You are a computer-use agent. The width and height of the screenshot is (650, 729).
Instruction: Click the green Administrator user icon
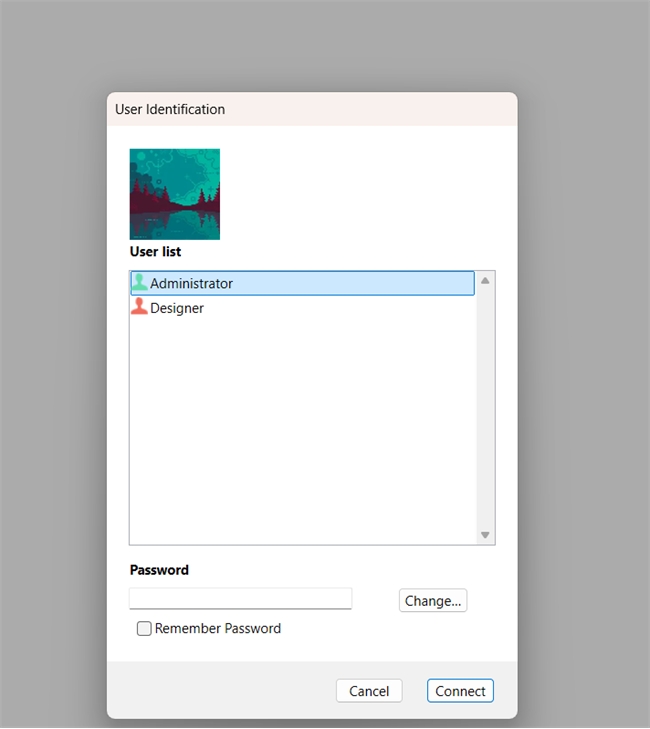[x=139, y=282]
